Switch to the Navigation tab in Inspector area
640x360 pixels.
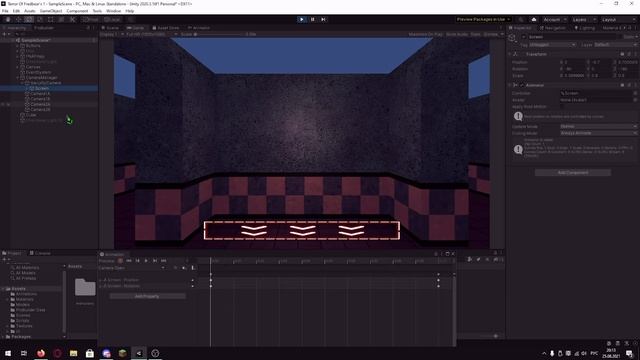[553, 28]
